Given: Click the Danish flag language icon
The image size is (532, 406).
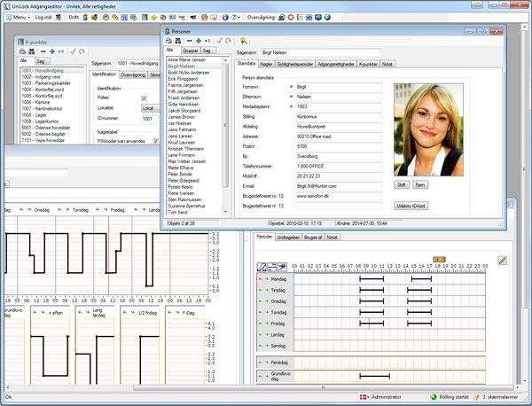Looking at the screenshot, I should click(x=363, y=398).
